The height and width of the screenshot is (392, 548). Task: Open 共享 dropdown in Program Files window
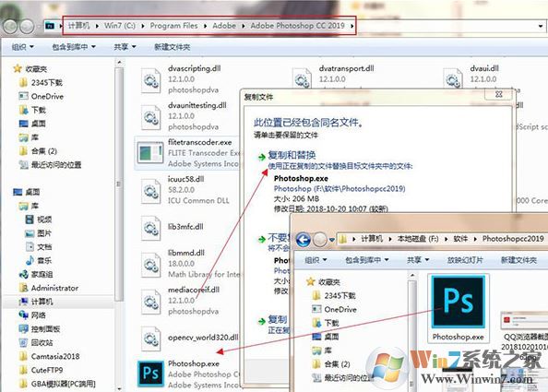click(125, 47)
